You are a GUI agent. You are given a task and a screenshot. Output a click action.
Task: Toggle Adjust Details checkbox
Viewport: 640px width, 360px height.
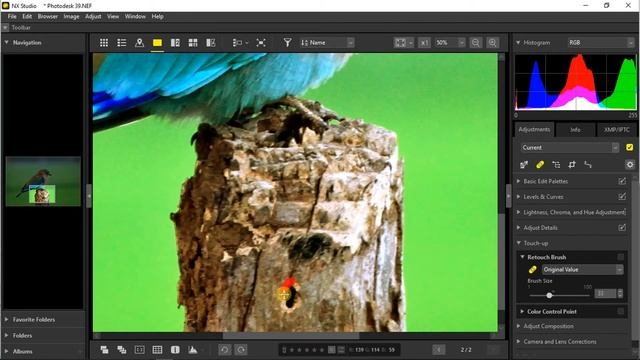click(x=622, y=228)
